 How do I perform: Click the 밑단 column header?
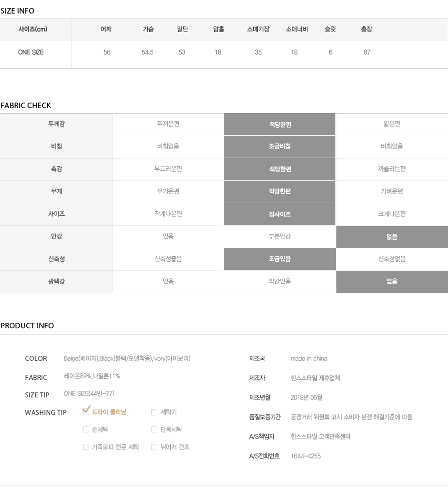click(x=183, y=30)
